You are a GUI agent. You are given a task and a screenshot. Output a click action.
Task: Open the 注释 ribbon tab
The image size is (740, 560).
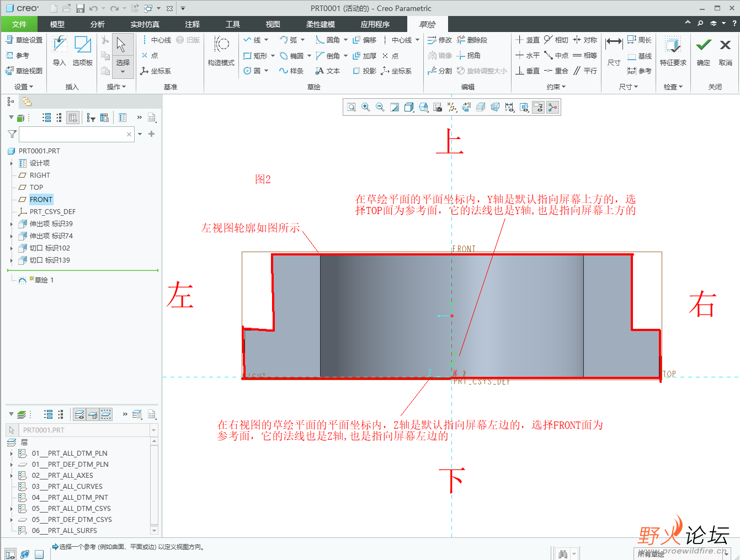[193, 24]
